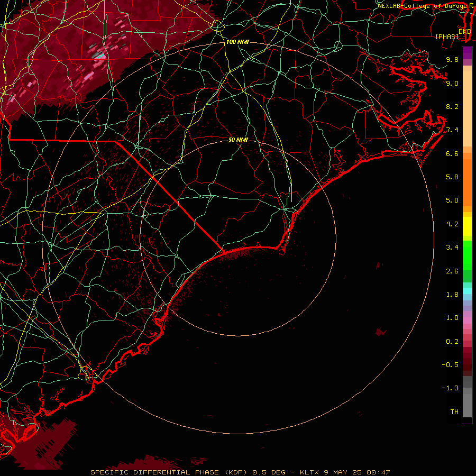The image size is (476, 476).
Task: Click the 4.2 value on the legend
Action: (452, 224)
